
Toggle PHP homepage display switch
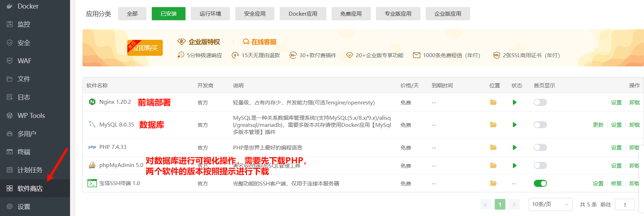click(x=540, y=147)
